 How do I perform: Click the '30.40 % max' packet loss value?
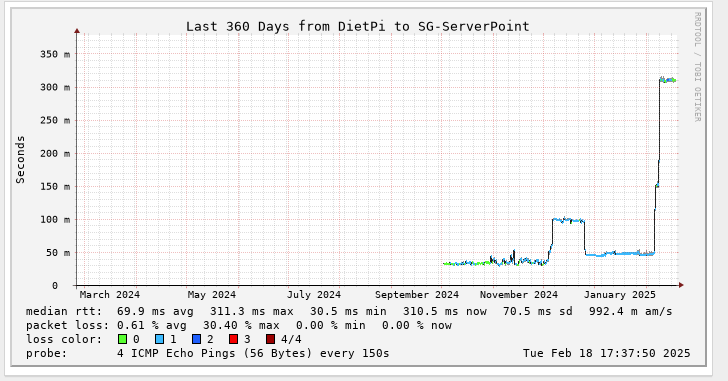point(241,325)
